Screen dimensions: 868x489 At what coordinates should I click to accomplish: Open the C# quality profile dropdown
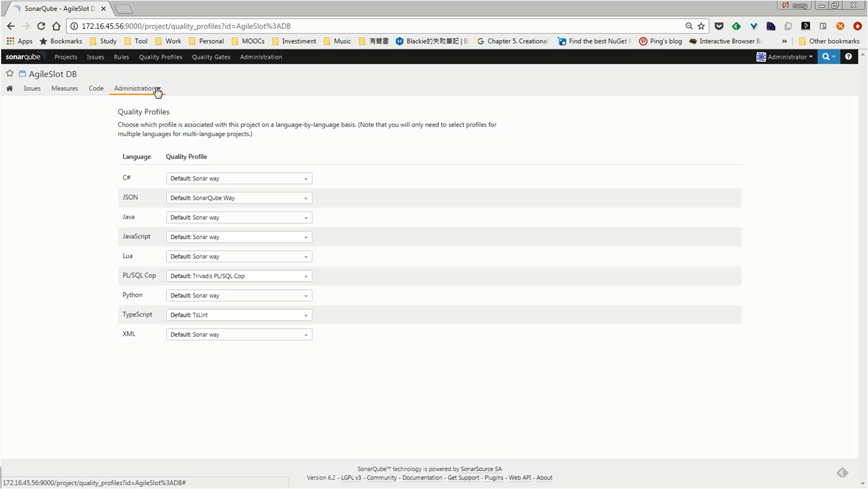pyautogui.click(x=239, y=178)
